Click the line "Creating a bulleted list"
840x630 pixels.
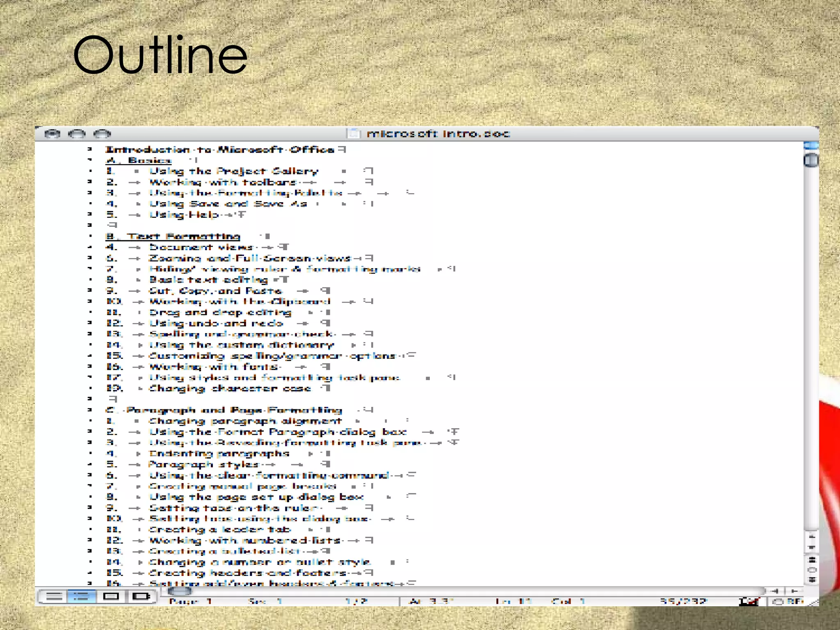(x=224, y=551)
